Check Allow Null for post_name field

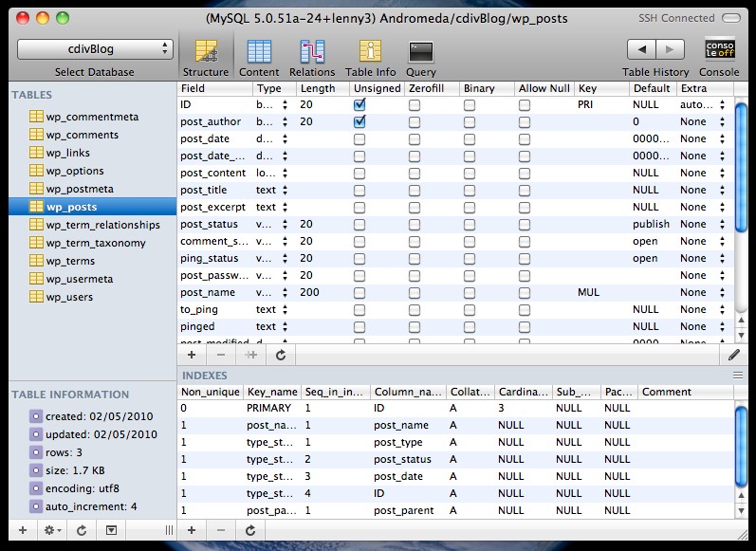(x=525, y=293)
